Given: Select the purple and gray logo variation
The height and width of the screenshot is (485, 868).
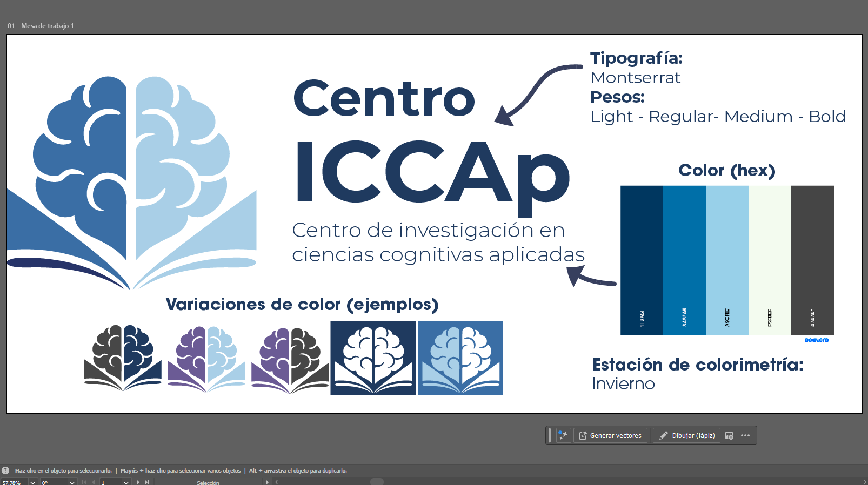Looking at the screenshot, I should point(290,360).
